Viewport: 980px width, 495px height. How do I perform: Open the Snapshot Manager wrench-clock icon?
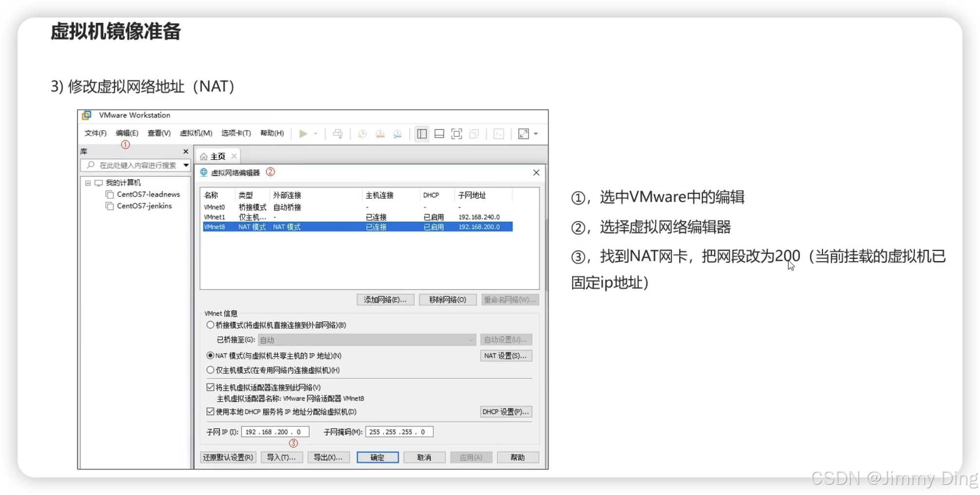click(x=398, y=134)
